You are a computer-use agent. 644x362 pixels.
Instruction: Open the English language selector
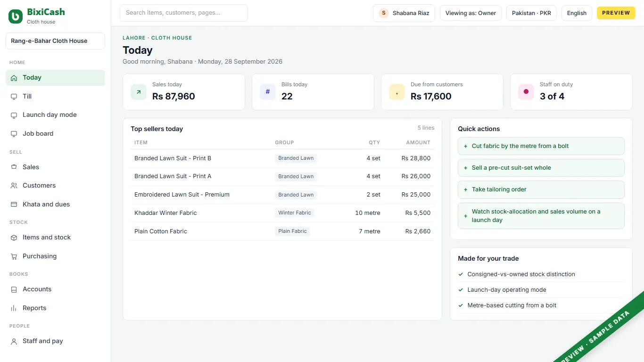click(577, 13)
